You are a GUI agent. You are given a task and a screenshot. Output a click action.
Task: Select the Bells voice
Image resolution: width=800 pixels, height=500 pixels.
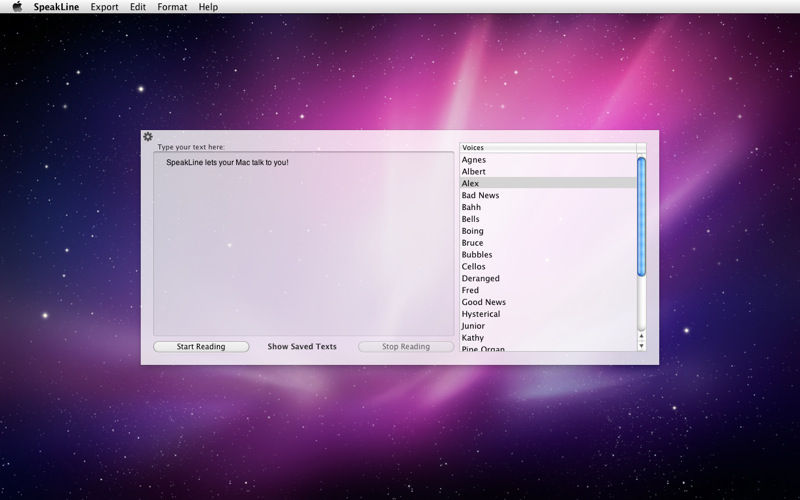(x=548, y=219)
